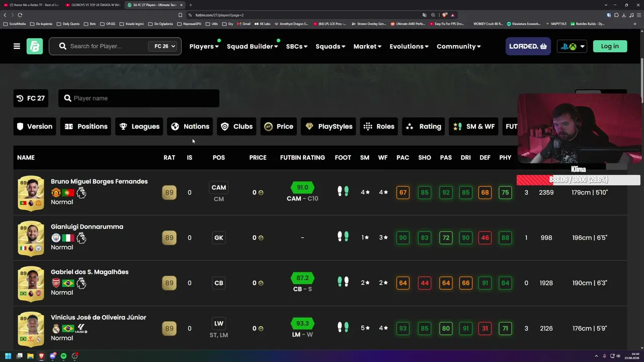Click the Windows Start button
Screen dimensions: 644x362
tap(8, 356)
